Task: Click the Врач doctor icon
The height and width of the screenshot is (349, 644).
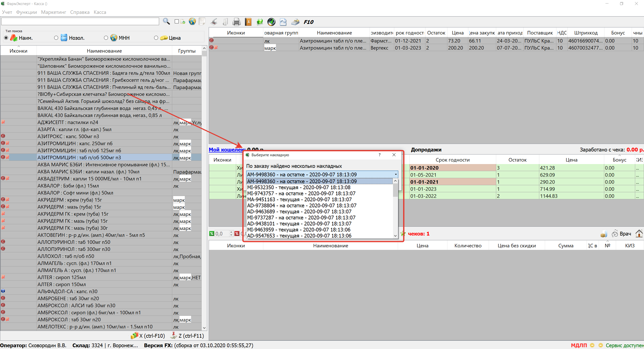Action: click(x=621, y=234)
